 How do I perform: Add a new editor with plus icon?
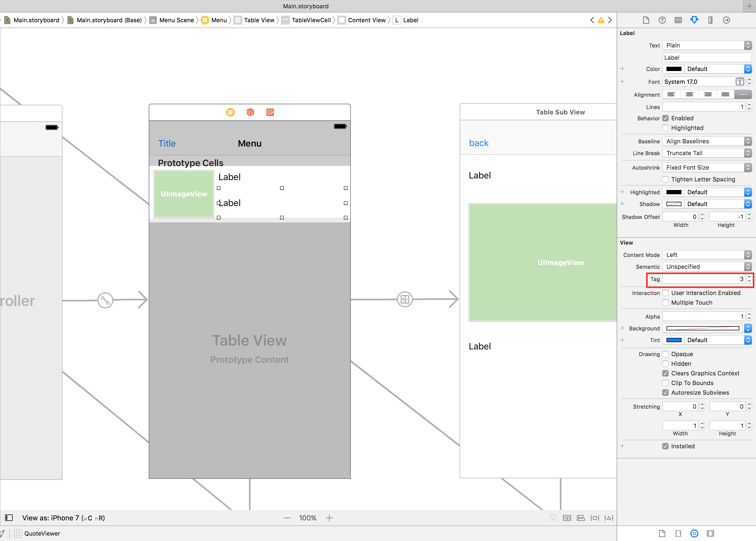[749, 6]
